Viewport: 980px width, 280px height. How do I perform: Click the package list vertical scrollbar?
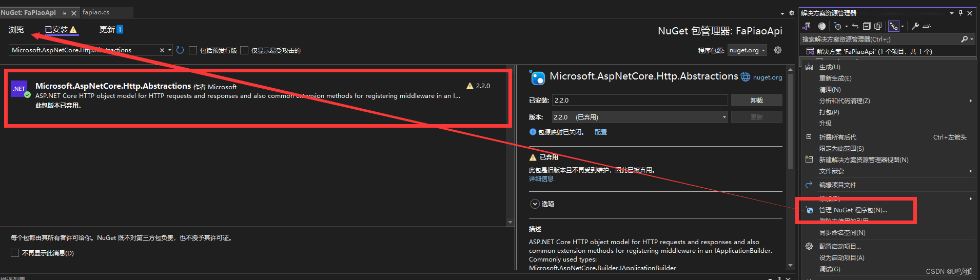pos(510,146)
